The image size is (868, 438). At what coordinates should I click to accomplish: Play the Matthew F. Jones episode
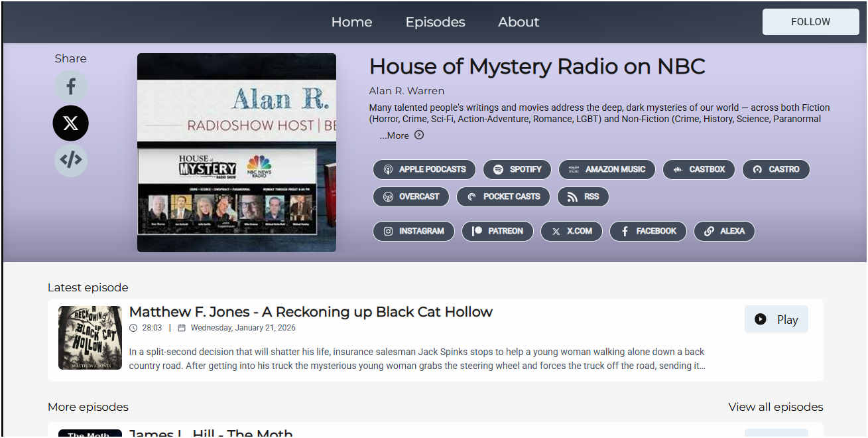(x=776, y=319)
